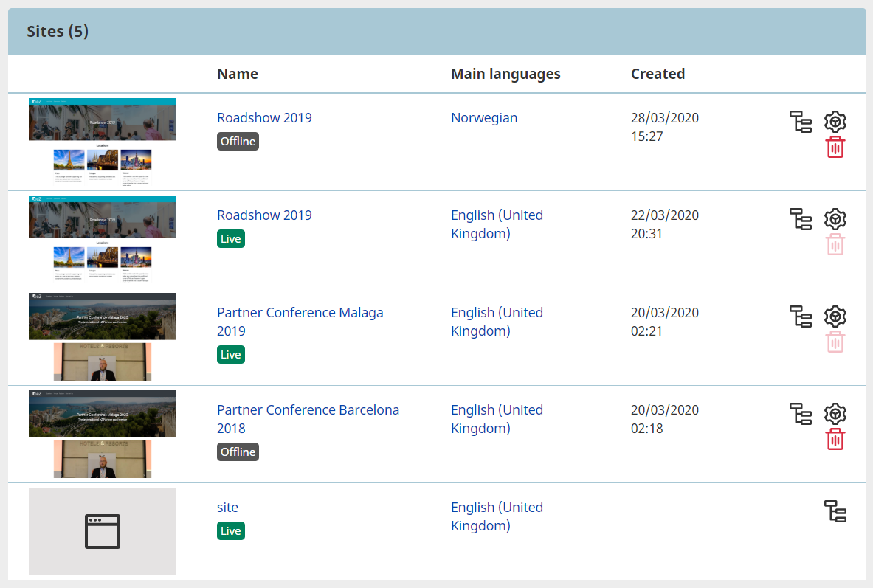
Task: Click Live badge under 'site'
Action: pyautogui.click(x=230, y=531)
